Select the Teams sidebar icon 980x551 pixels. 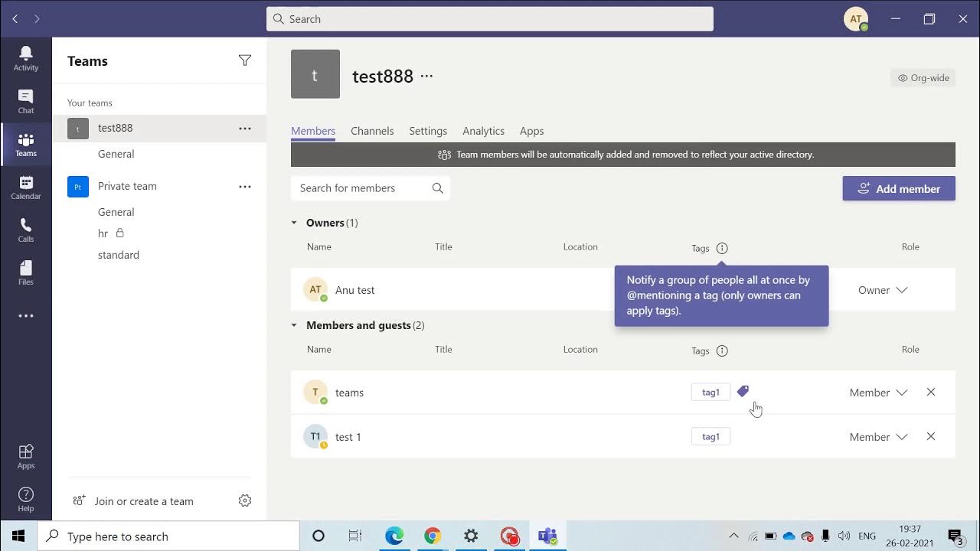click(26, 144)
